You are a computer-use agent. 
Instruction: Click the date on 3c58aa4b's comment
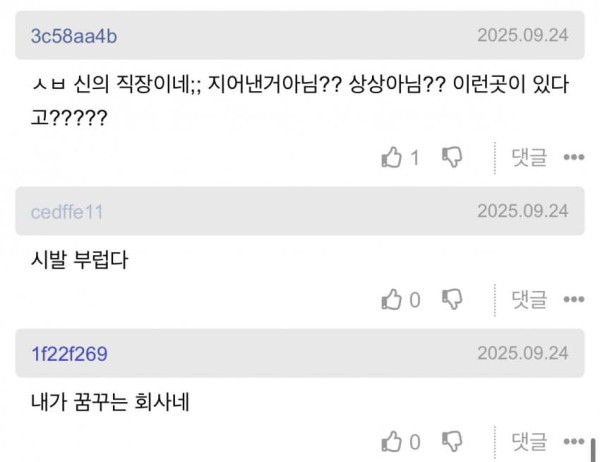pyautogui.click(x=522, y=35)
